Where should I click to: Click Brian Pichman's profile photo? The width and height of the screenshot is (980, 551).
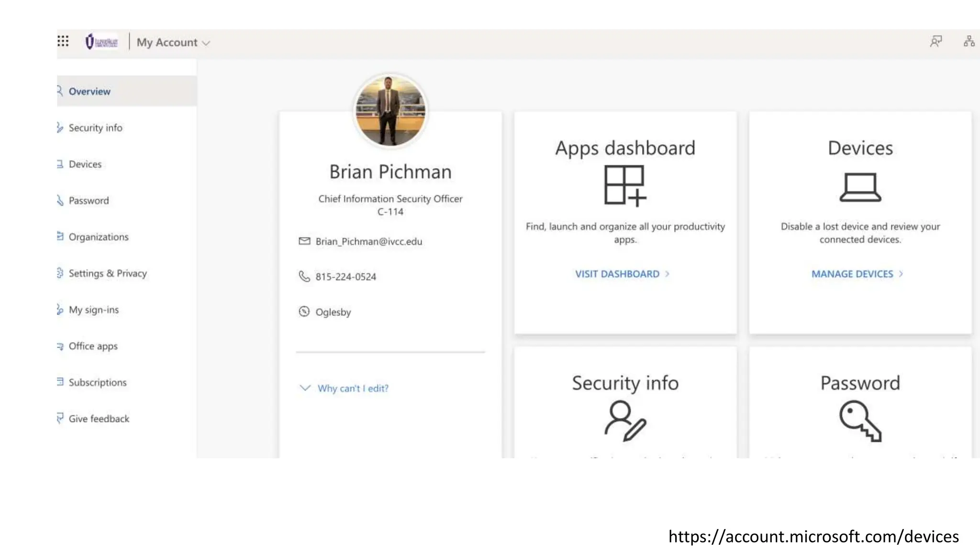tap(390, 110)
